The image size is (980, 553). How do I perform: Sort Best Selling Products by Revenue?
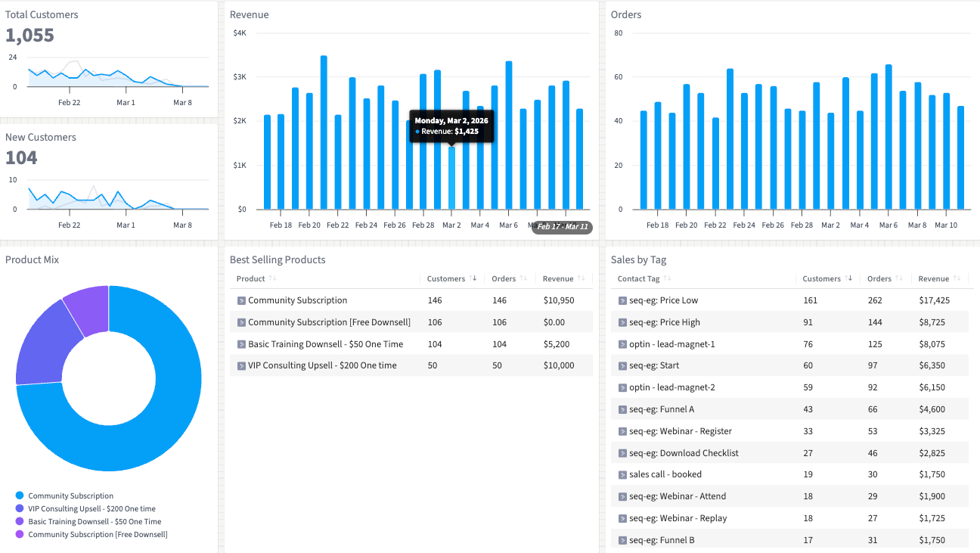(558, 278)
